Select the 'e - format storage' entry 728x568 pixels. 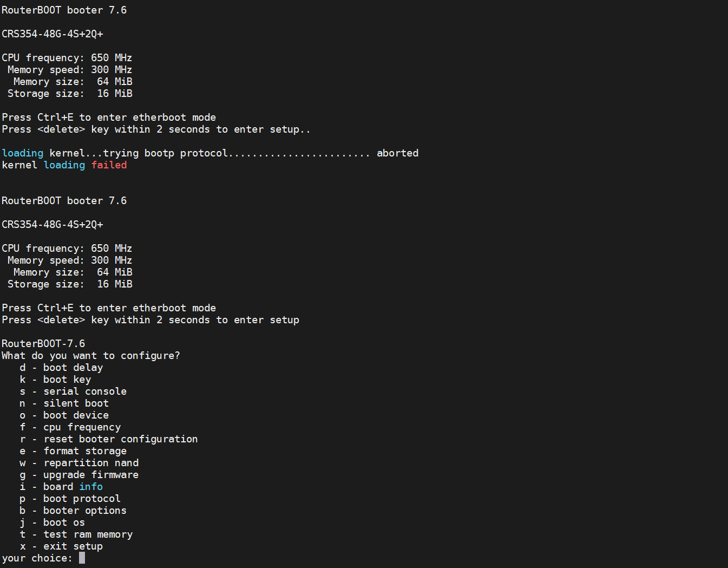coord(73,451)
